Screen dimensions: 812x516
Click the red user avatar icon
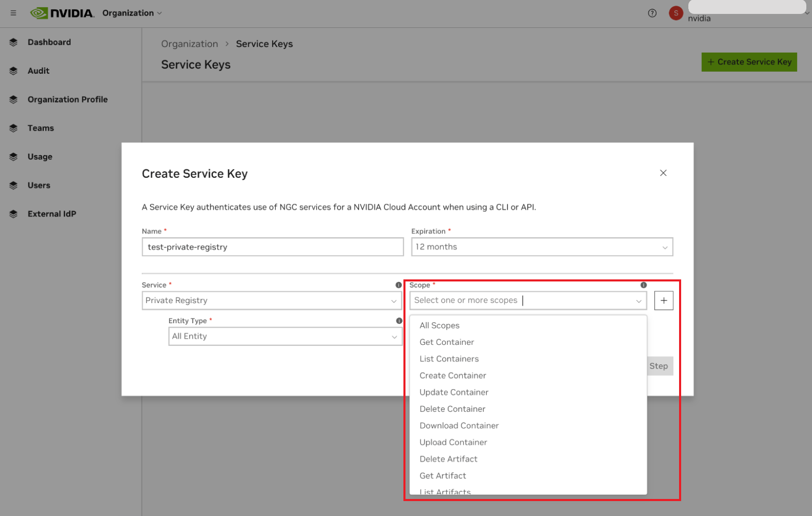[676, 13]
